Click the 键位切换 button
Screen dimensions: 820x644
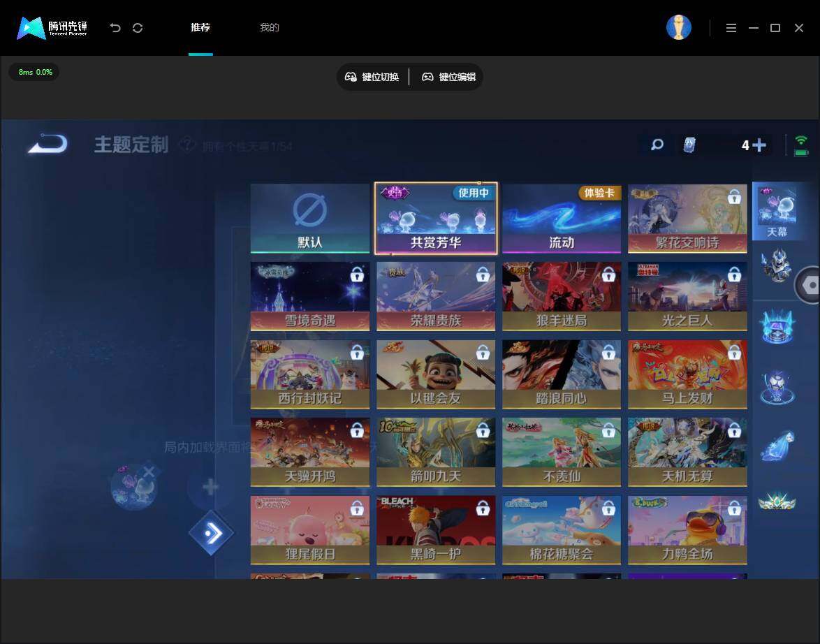(x=372, y=77)
